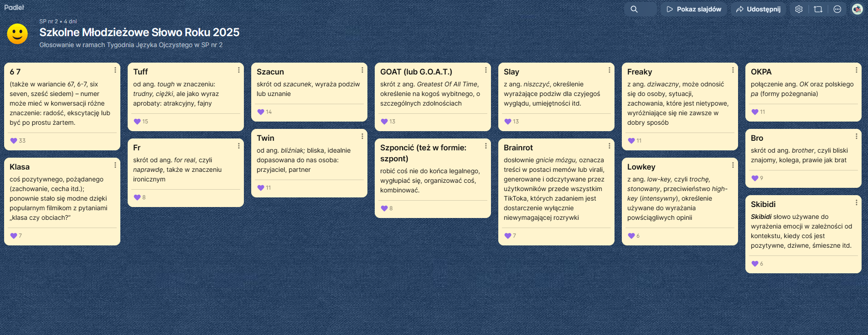Screen dimensions: 868x335
Task: Open three-dot menu on Klasa post
Action: tap(115, 165)
